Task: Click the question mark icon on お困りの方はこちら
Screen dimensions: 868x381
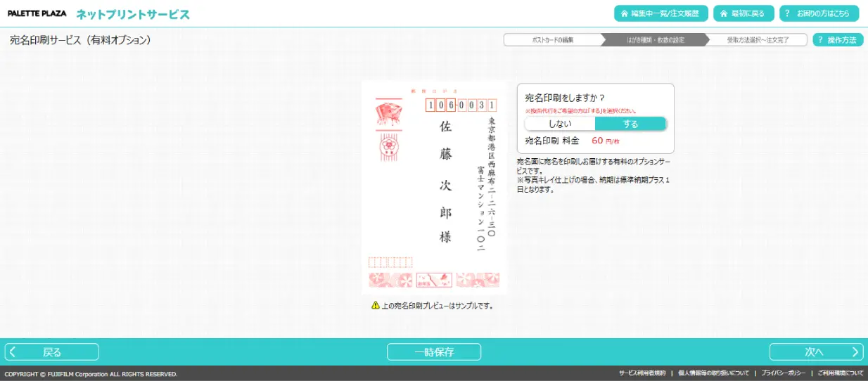Action: (x=788, y=13)
